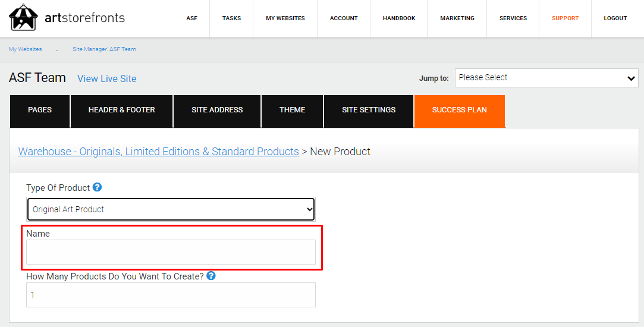Viewport: 644px width, 327px height.
Task: Switch to the Header & Footer tab
Action: click(x=122, y=111)
